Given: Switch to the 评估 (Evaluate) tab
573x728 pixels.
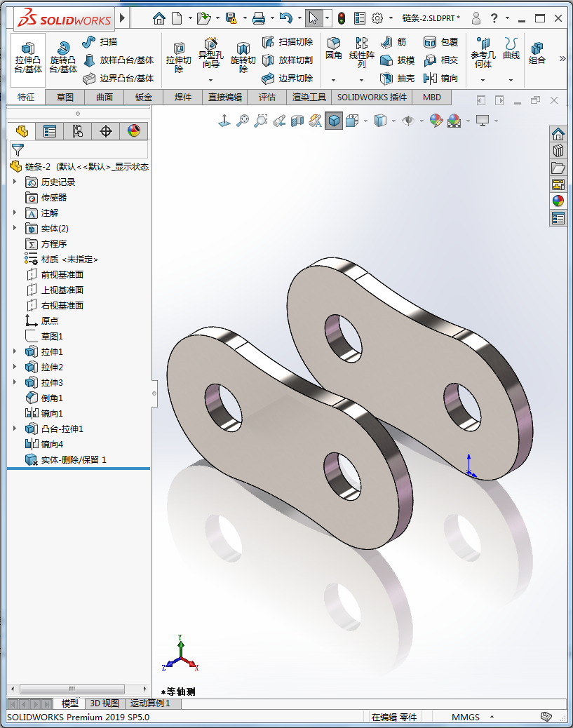Looking at the screenshot, I should [x=267, y=97].
